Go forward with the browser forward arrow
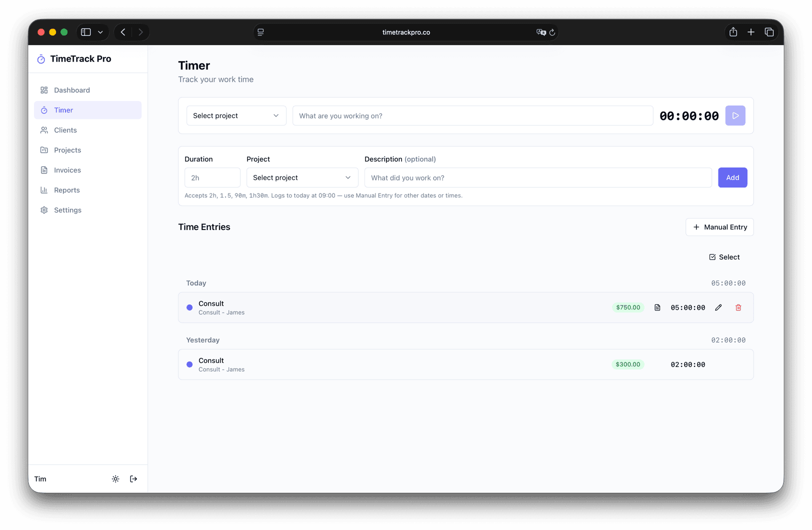812x530 pixels. click(x=140, y=32)
